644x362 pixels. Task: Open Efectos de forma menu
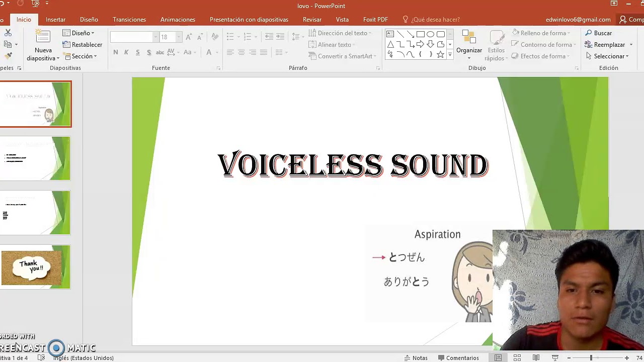[541, 56]
